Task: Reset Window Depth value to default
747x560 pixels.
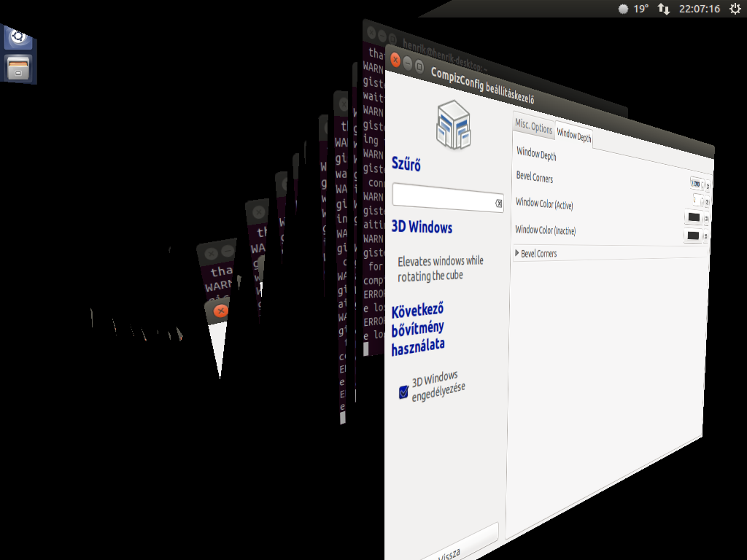Action: click(x=708, y=185)
